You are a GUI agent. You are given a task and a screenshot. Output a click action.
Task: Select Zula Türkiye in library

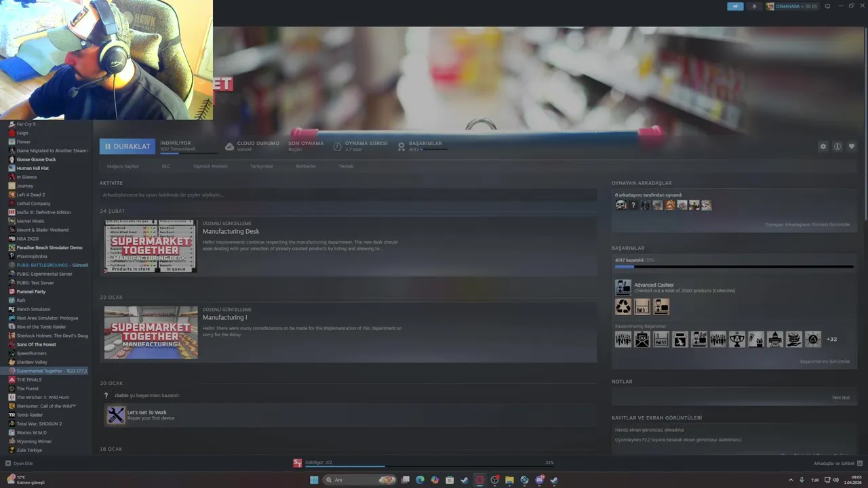[x=29, y=450]
